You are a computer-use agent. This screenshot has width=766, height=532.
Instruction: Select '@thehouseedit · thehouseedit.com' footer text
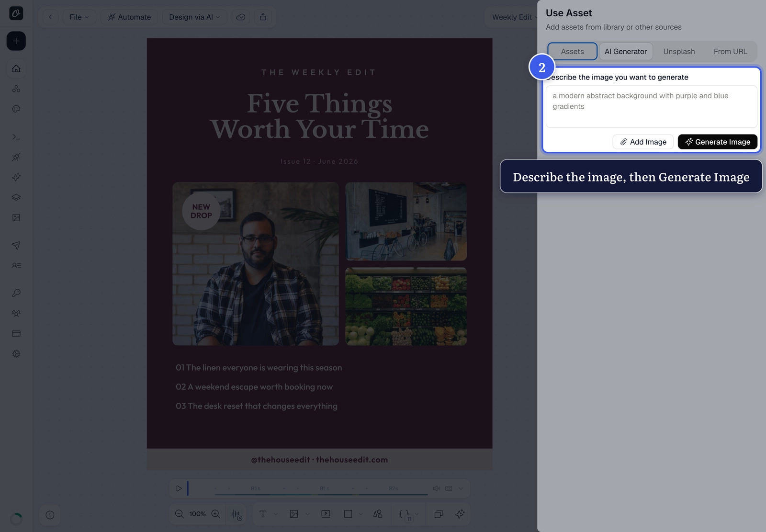319,460
